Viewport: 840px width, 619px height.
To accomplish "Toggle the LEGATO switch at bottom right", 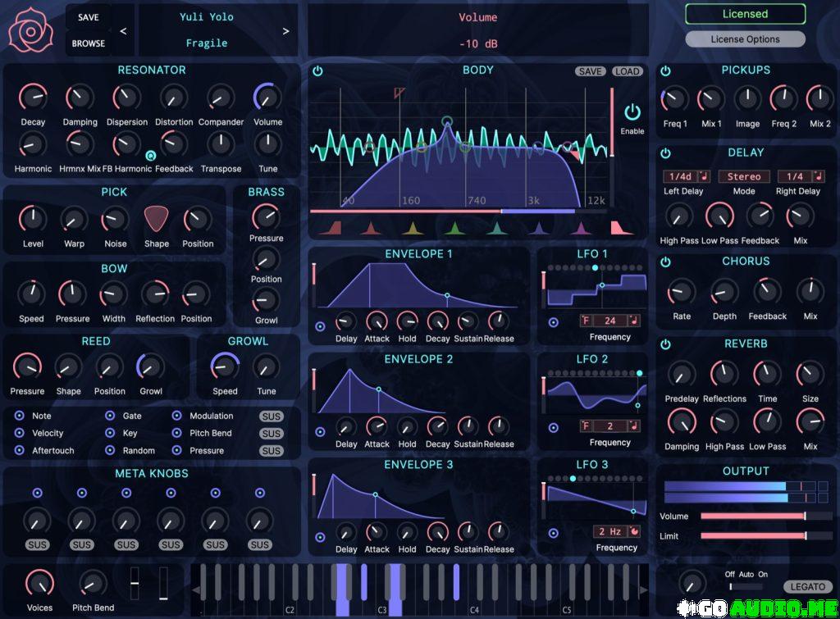I will (x=808, y=587).
